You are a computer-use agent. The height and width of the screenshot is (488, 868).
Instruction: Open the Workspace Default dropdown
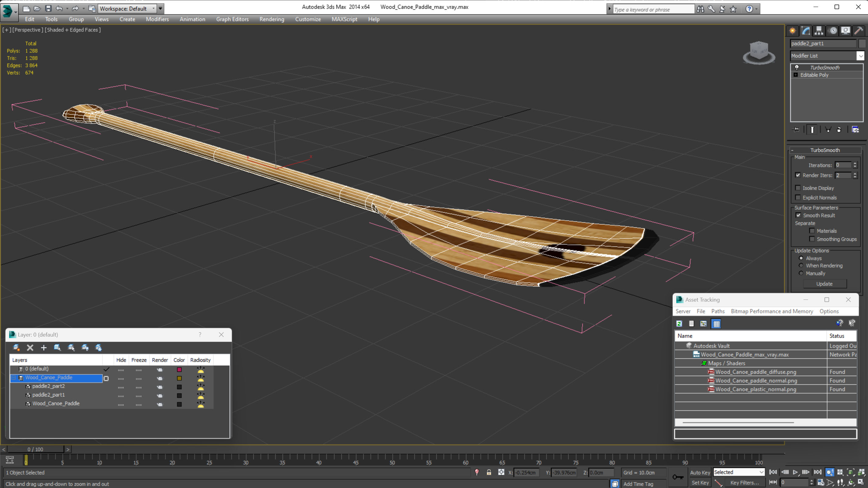click(127, 9)
